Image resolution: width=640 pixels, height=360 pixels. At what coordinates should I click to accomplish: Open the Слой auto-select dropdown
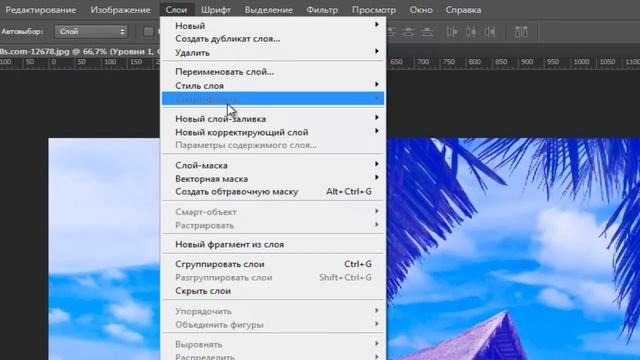(91, 32)
